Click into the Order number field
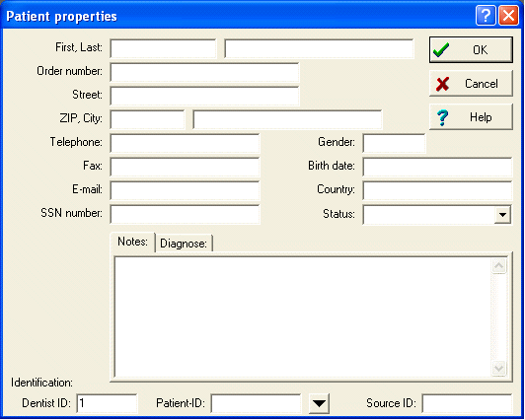Image resolution: width=525 pixels, height=420 pixels. click(204, 73)
